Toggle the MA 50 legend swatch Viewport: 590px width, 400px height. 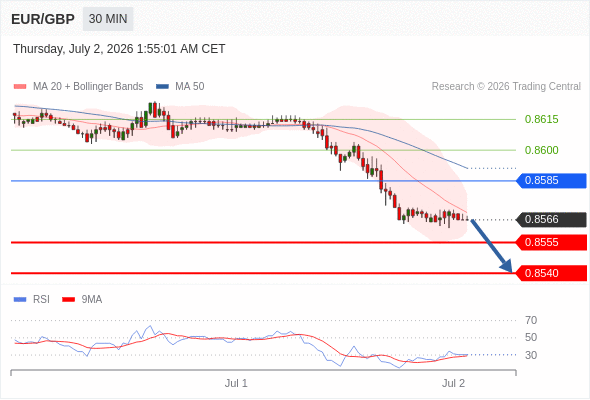[162, 87]
